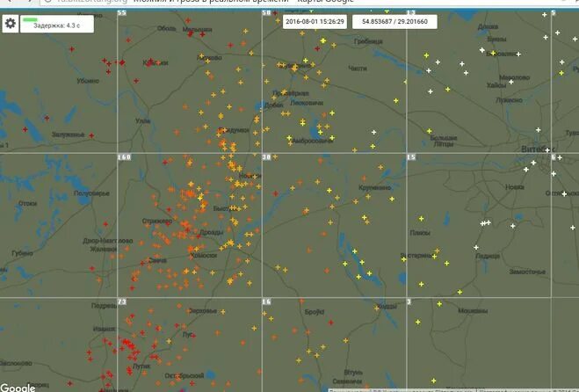The width and height of the screenshot is (579, 392).
Task: Click the grid strike count 15
Action: tap(411, 157)
